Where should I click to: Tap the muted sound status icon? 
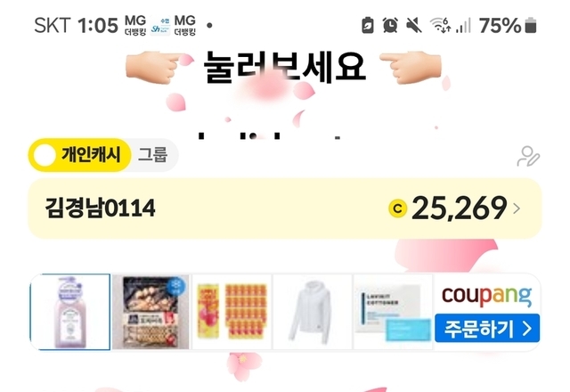click(x=413, y=26)
